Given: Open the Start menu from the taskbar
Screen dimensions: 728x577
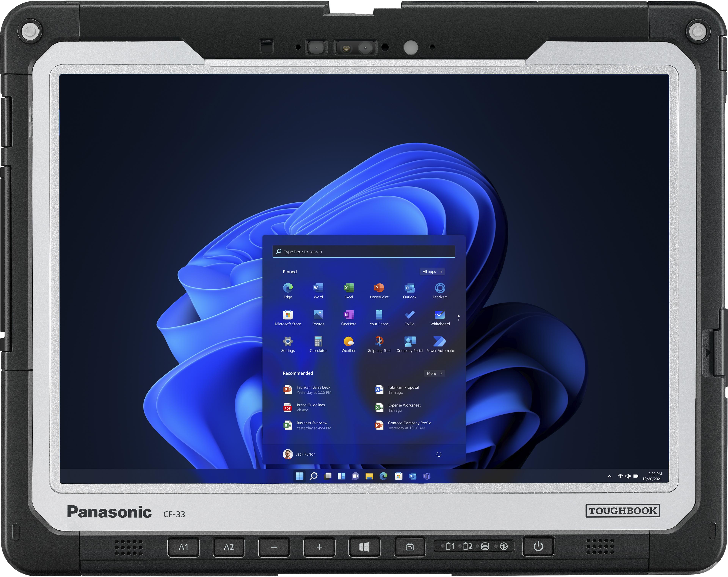Looking at the screenshot, I should coord(300,476).
